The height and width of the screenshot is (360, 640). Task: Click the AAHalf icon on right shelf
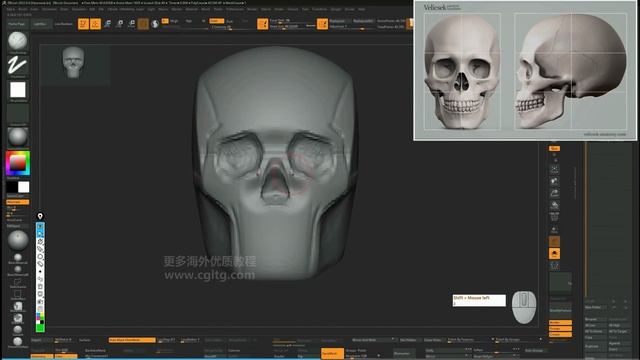tap(554, 205)
